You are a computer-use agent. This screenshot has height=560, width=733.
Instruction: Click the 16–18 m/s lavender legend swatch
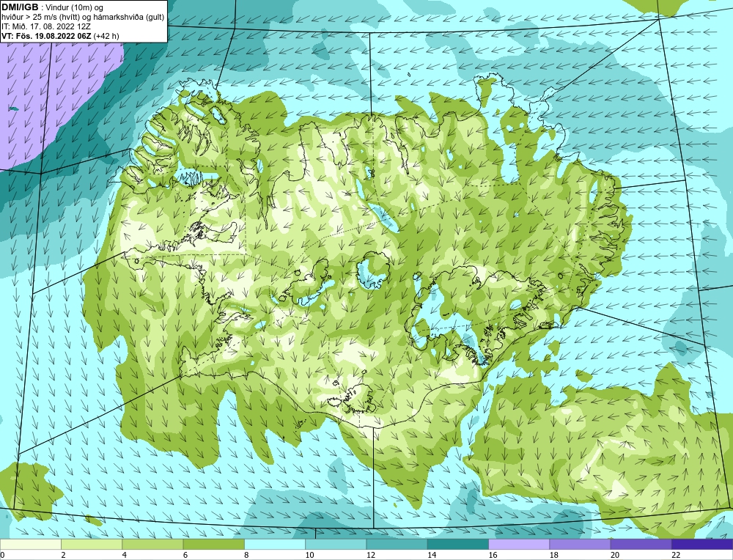519,544
